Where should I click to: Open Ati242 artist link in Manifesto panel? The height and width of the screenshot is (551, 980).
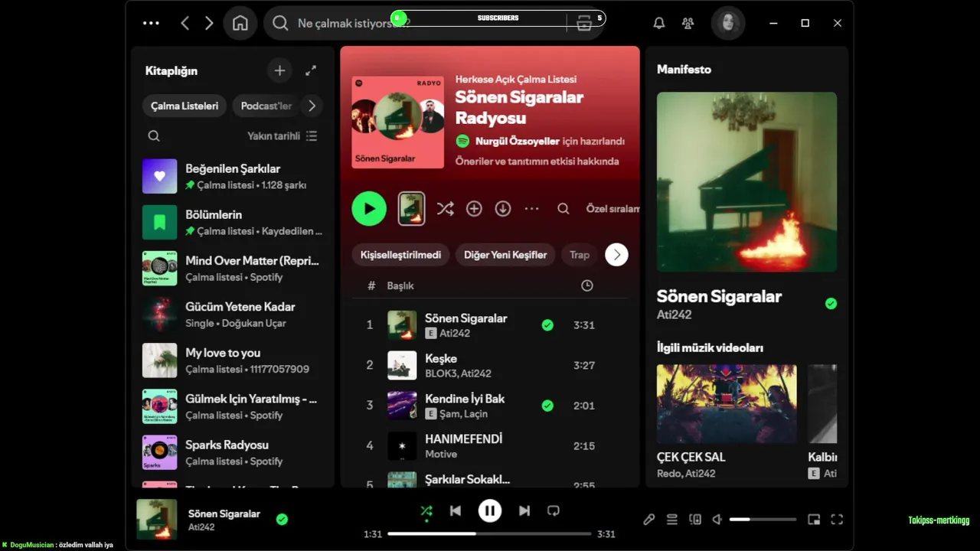click(675, 315)
